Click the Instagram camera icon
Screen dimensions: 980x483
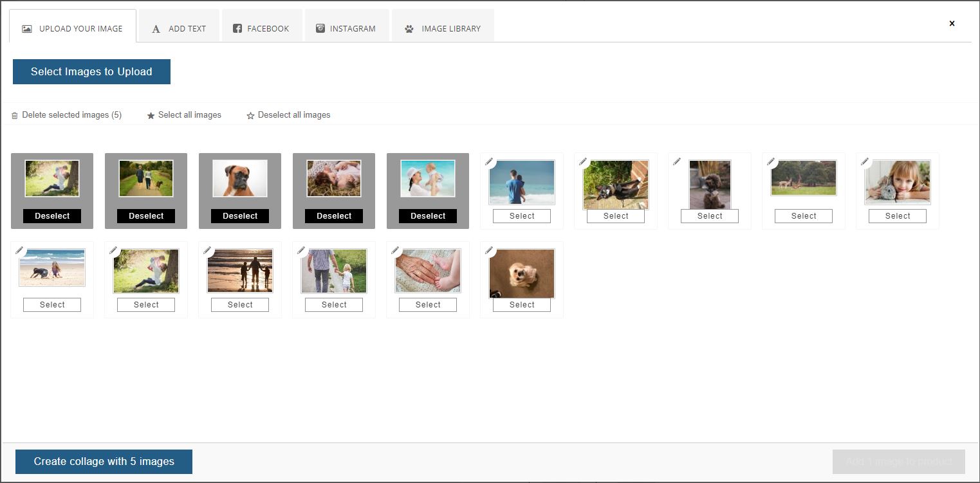tap(320, 28)
